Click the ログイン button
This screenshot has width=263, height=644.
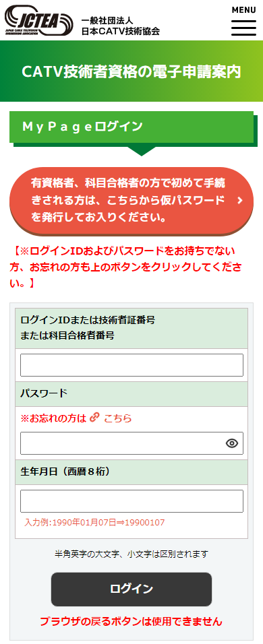pos(131,589)
